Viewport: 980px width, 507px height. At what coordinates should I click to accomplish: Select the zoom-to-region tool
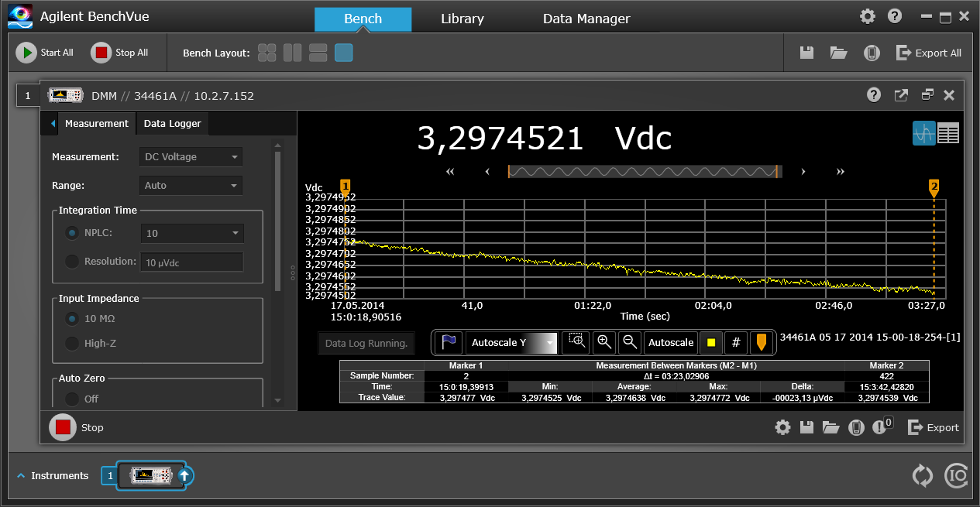point(577,342)
